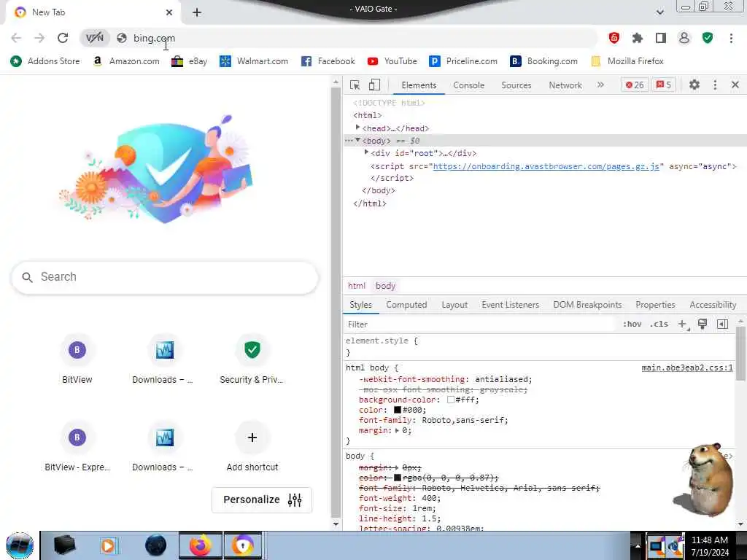747x560 pixels.
Task: Toggle the computed styles sidebar icon
Action: [722, 324]
